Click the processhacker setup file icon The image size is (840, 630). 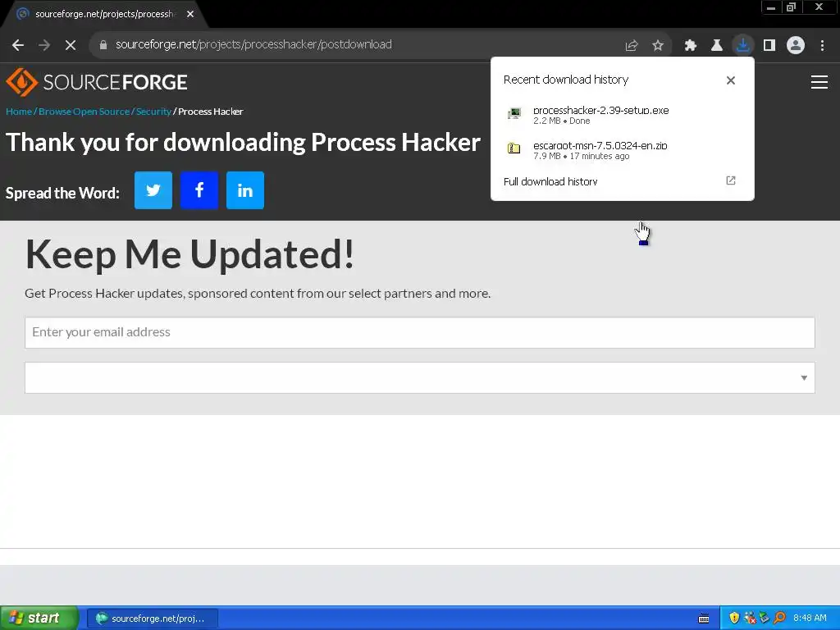(x=514, y=113)
